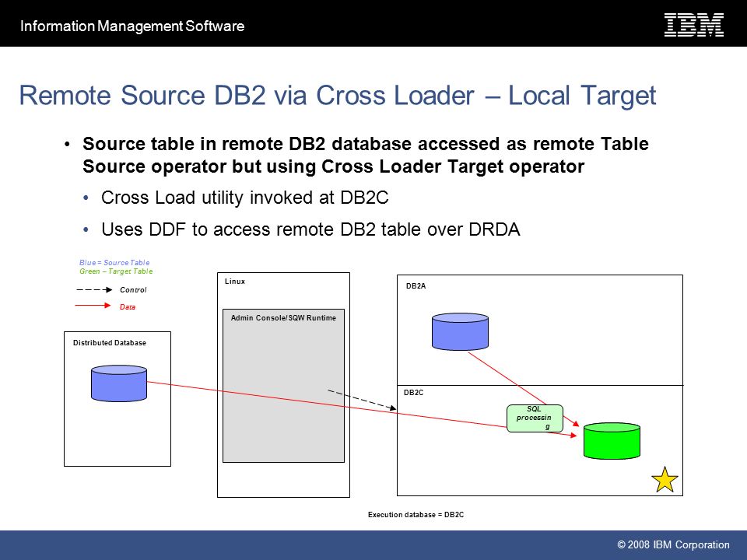Click the Green – Target Table legend text
The width and height of the screenshot is (747, 560).
[116, 271]
